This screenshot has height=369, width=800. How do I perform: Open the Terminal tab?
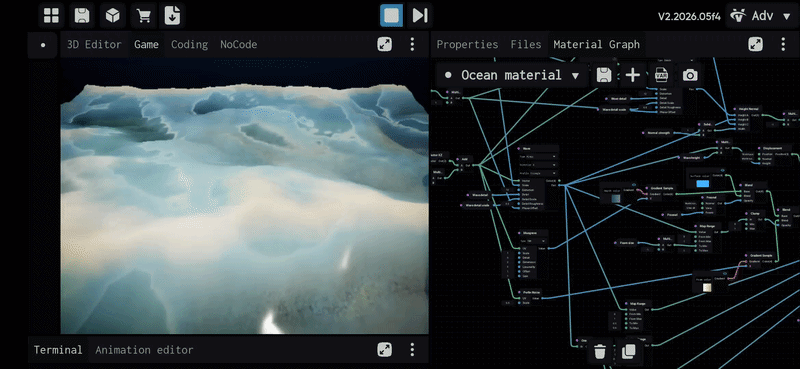click(58, 350)
